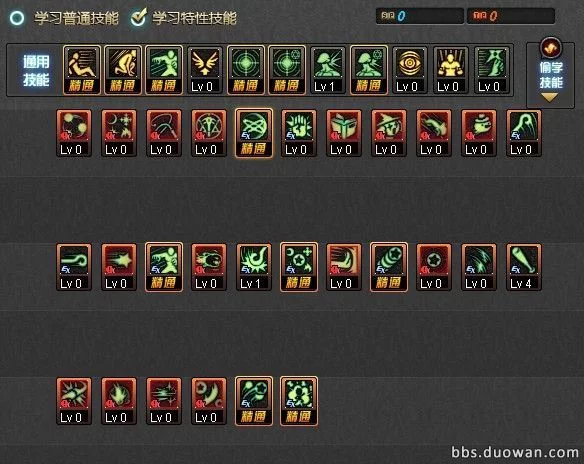The image size is (584, 464).
Task: Click the green hand EX skill icon
Action: tap(299, 133)
